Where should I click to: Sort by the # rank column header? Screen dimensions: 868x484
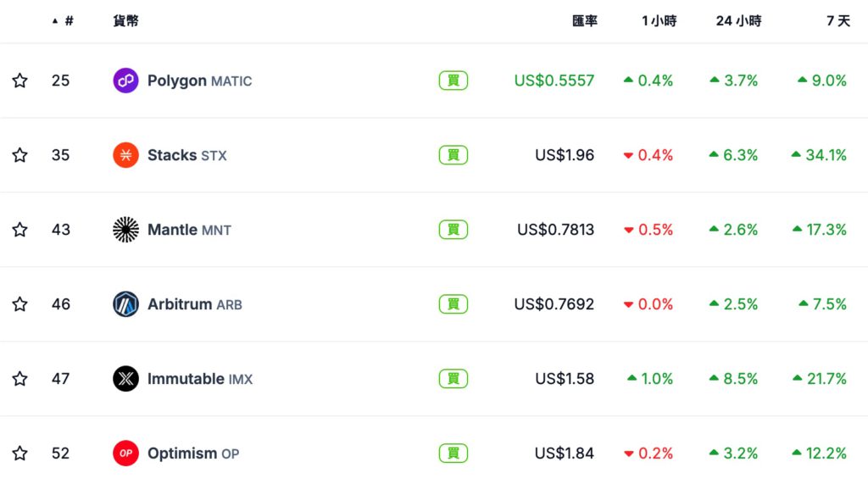click(68, 20)
